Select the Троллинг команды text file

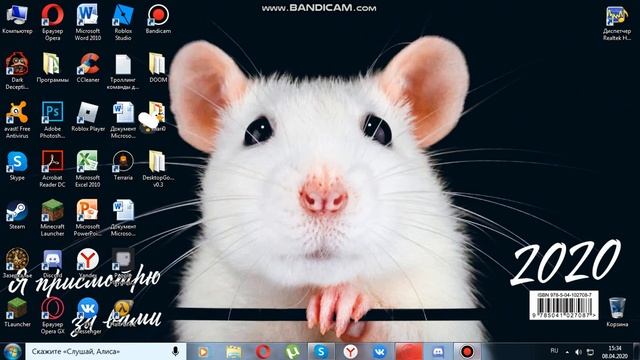point(123,71)
